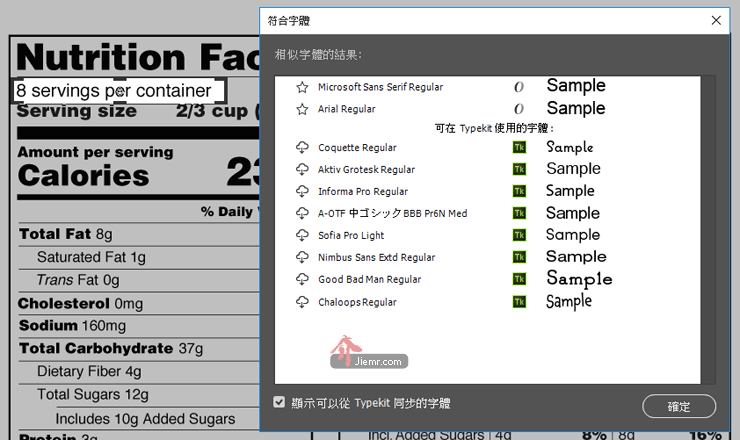Click Typekit badge next to Nimbus Sans Extd
This screenshot has height=440, width=740.
pyautogui.click(x=519, y=257)
